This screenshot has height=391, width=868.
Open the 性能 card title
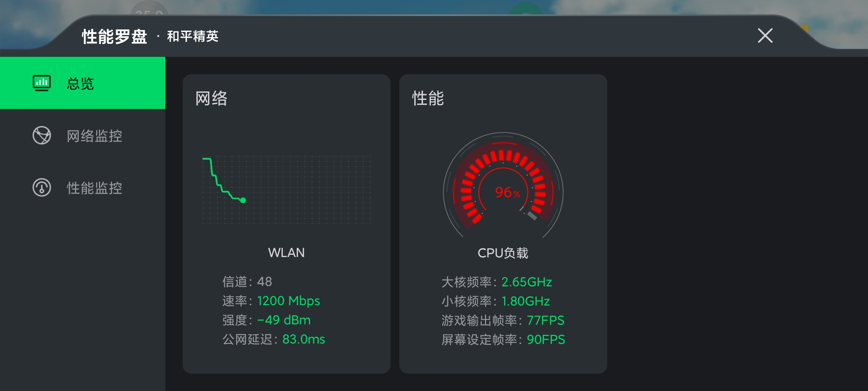[428, 98]
